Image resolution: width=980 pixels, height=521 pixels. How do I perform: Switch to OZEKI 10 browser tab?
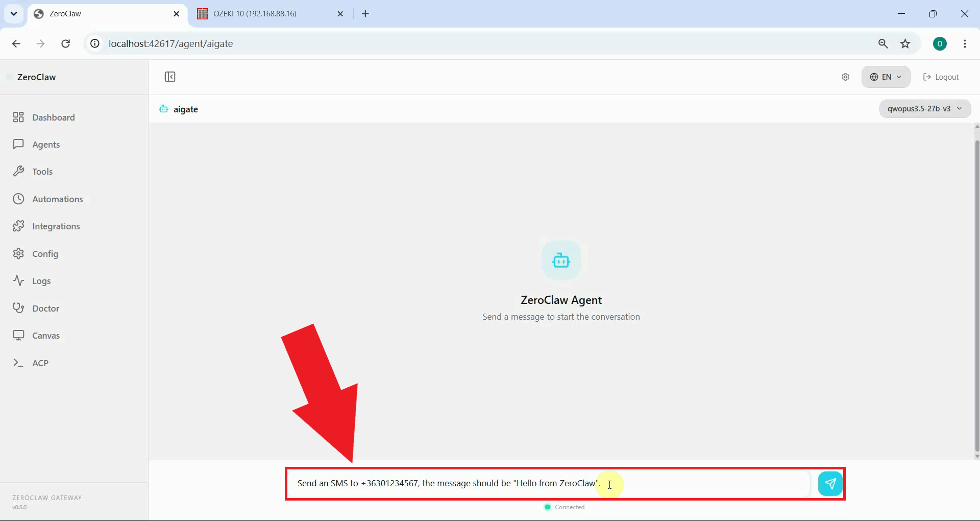[x=271, y=14]
